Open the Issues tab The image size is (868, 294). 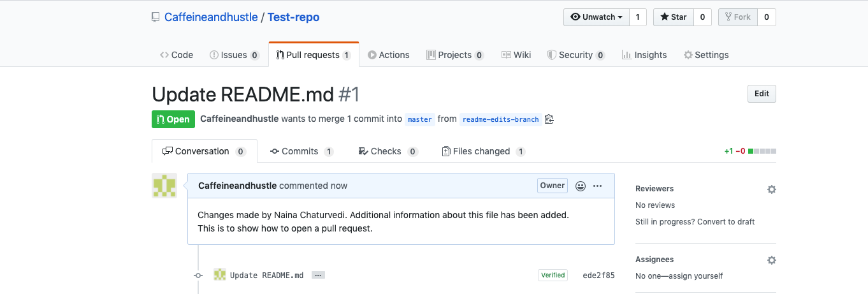point(235,55)
